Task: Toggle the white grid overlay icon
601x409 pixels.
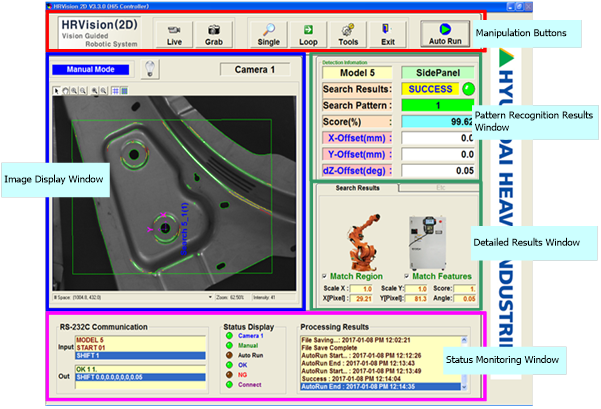Action: click(x=115, y=91)
